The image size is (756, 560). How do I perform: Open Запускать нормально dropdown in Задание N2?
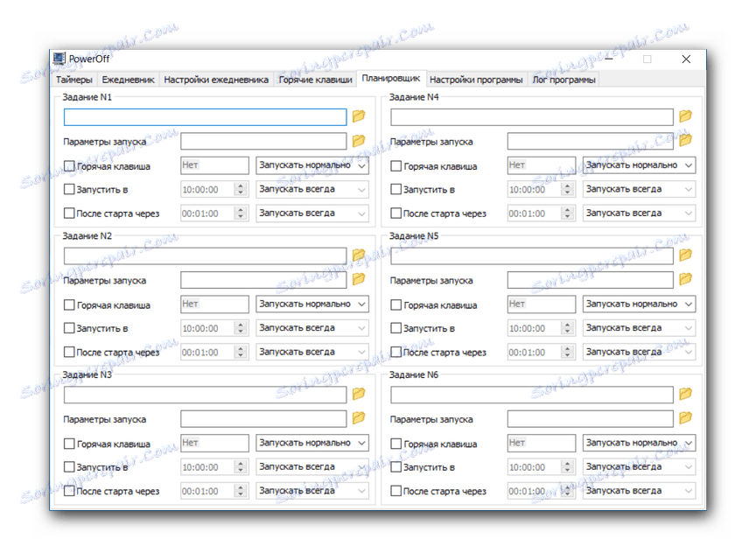[312, 304]
